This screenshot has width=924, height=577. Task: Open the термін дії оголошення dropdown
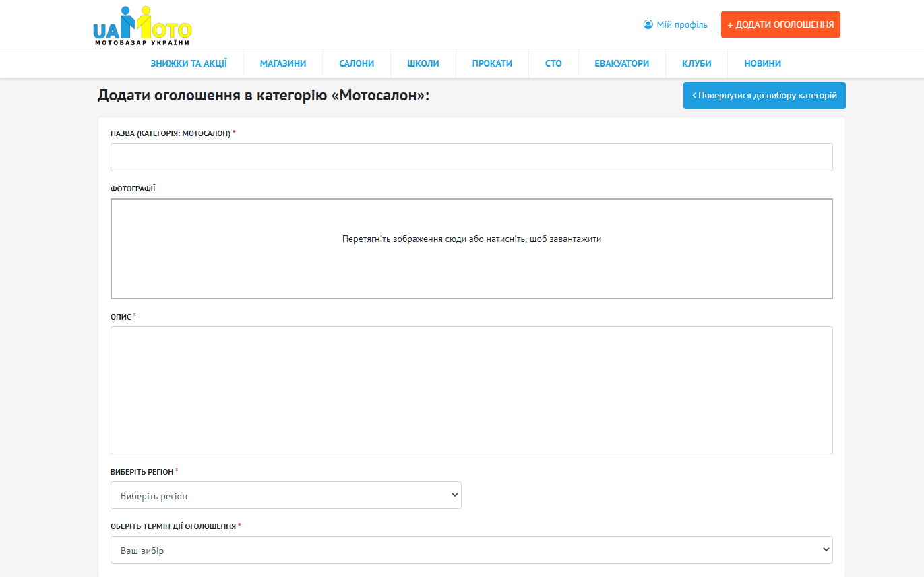pos(471,550)
